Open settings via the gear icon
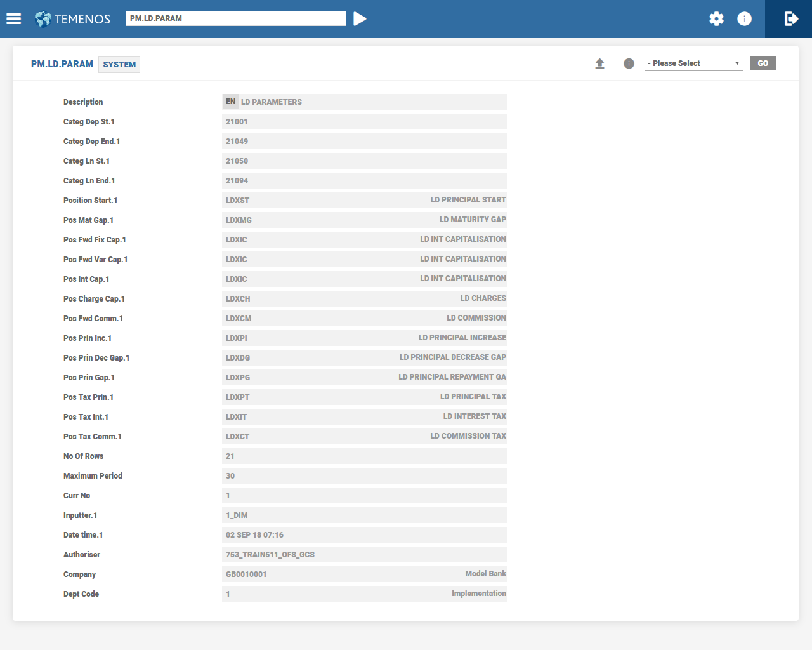 pos(716,19)
